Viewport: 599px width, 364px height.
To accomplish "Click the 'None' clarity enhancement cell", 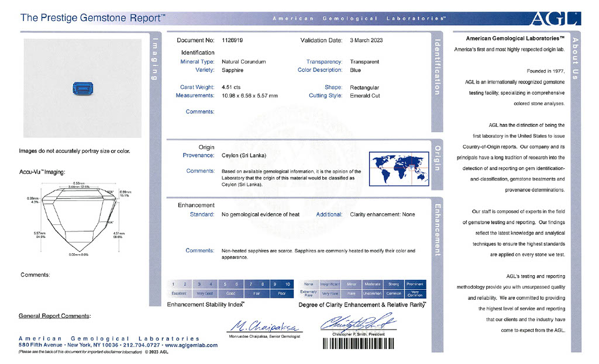I will [309, 284].
